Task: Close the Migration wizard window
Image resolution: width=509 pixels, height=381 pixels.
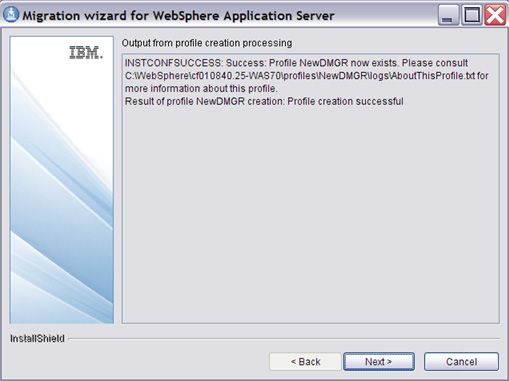Action: [495, 15]
